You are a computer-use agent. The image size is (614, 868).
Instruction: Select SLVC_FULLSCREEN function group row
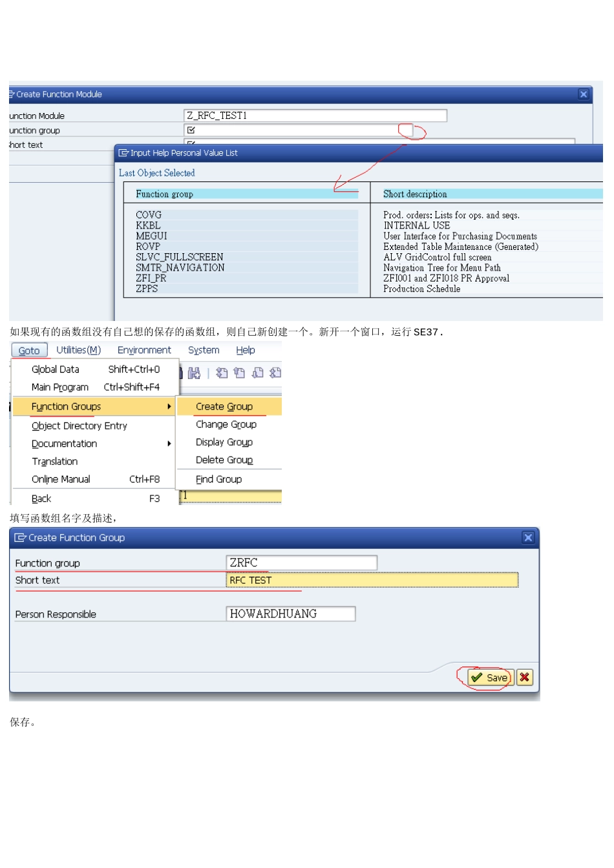[246, 257]
